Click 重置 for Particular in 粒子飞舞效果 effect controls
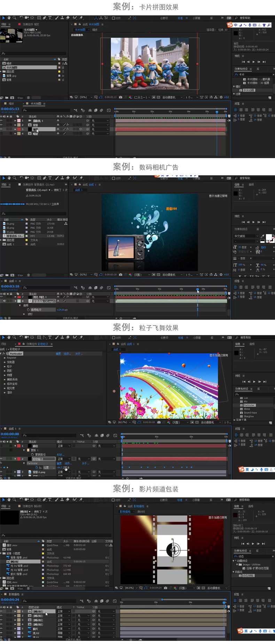Viewport: 275px width, 644px height. [58, 354]
